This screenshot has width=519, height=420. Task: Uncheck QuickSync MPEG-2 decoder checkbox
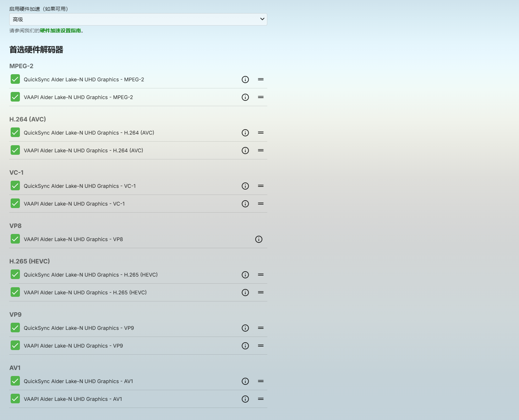(15, 79)
